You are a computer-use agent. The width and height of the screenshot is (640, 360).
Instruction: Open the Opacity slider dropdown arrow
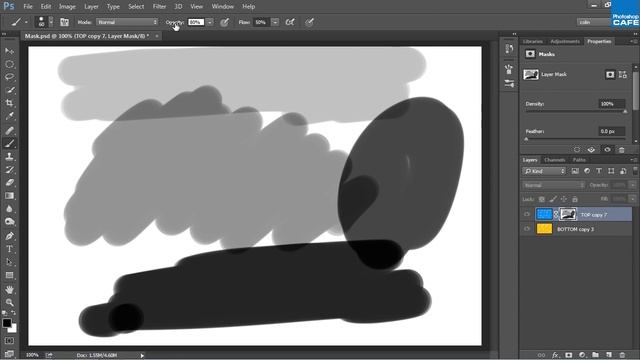coord(210,22)
